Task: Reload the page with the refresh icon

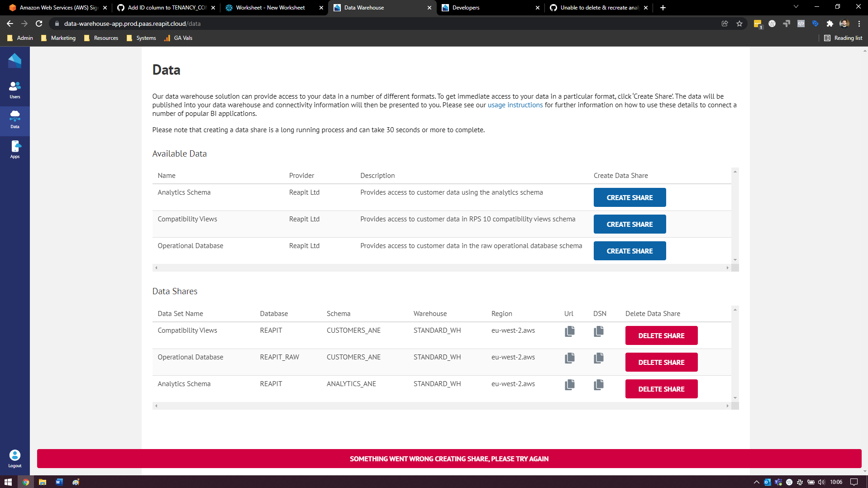Action: coord(39,24)
